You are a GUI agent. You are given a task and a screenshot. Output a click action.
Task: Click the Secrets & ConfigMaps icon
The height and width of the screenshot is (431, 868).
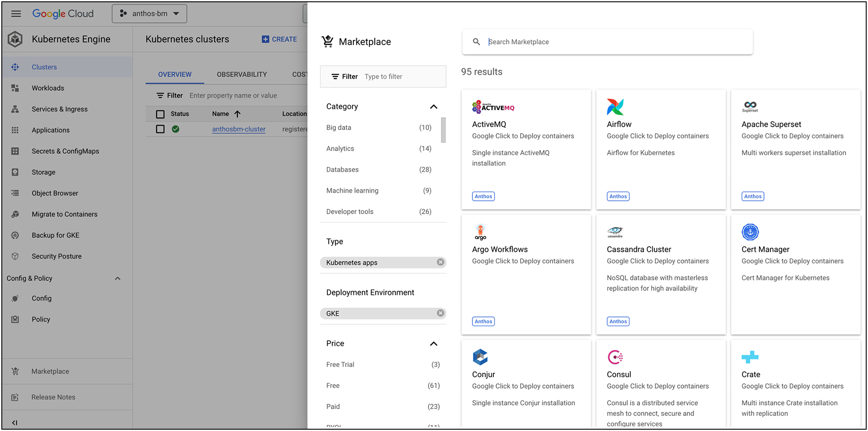tap(15, 151)
